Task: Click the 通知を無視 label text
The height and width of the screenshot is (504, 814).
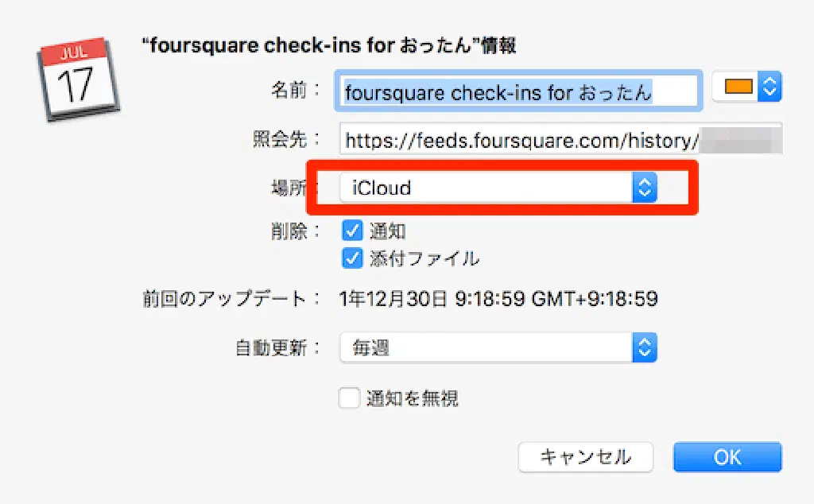Action: [x=412, y=398]
